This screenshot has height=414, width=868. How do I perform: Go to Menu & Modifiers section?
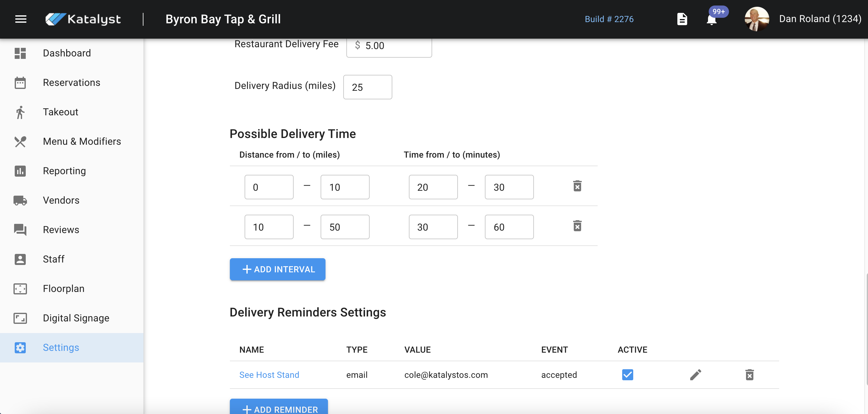tap(82, 141)
